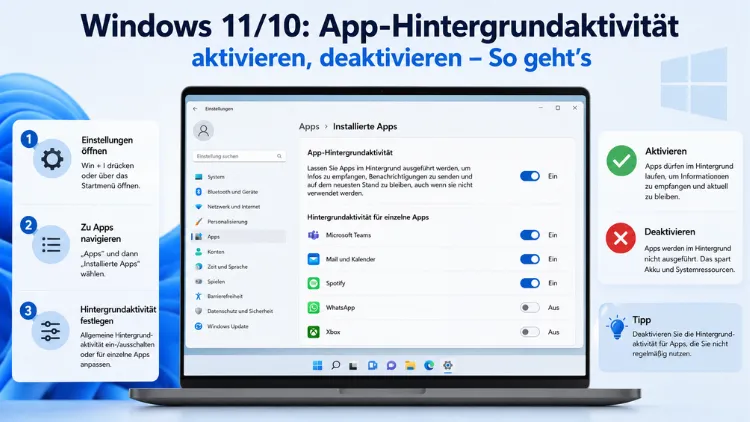Click the user profile avatar

pyautogui.click(x=203, y=131)
